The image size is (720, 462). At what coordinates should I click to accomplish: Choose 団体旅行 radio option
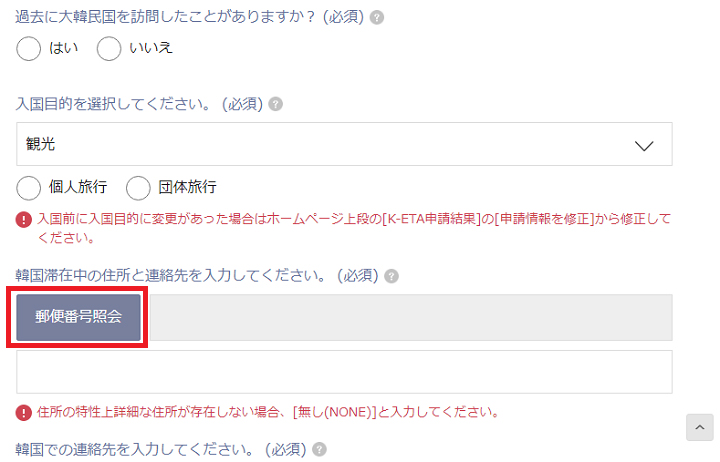[138, 188]
